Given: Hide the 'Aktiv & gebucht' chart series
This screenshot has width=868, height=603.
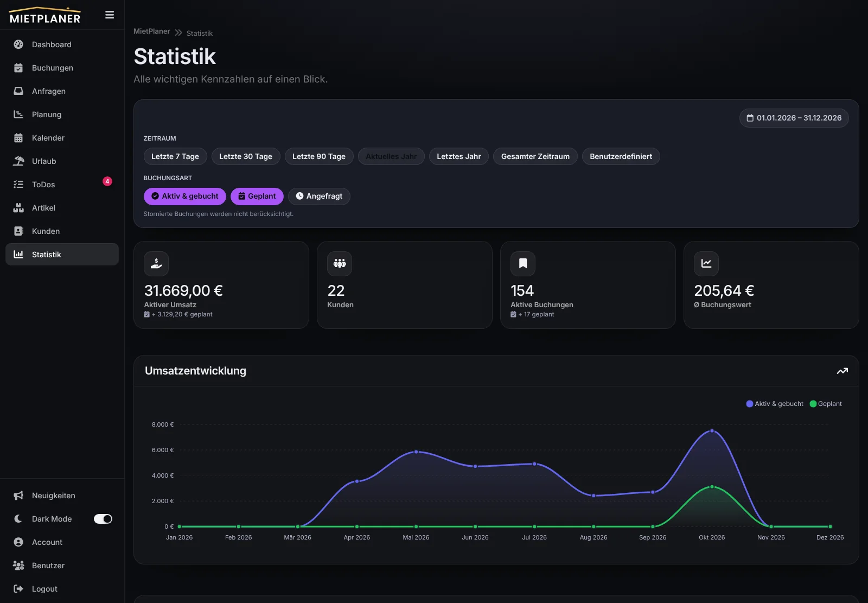Looking at the screenshot, I should tap(775, 404).
